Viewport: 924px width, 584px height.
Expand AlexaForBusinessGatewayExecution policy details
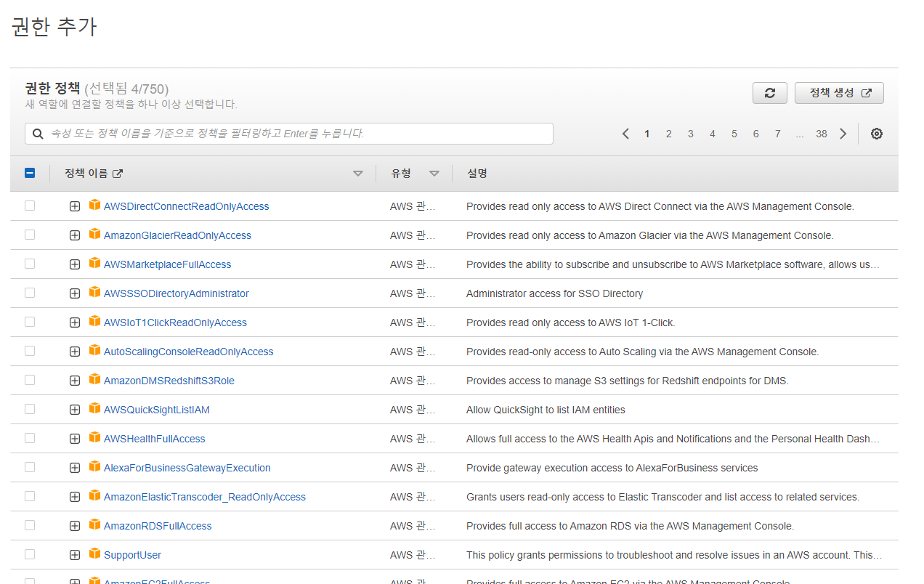coord(75,468)
